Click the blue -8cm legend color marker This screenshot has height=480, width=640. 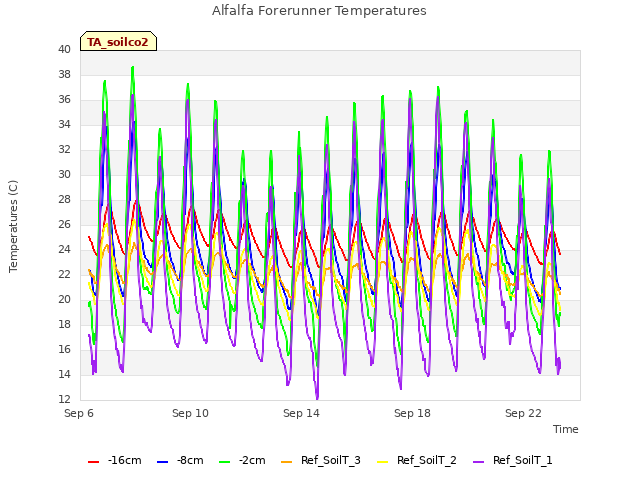coord(162,462)
